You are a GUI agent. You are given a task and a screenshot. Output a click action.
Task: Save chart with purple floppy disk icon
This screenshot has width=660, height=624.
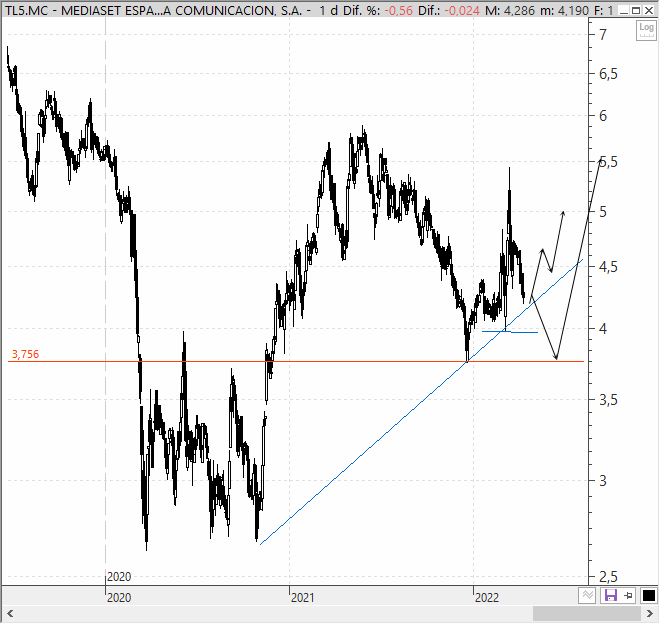(610, 595)
